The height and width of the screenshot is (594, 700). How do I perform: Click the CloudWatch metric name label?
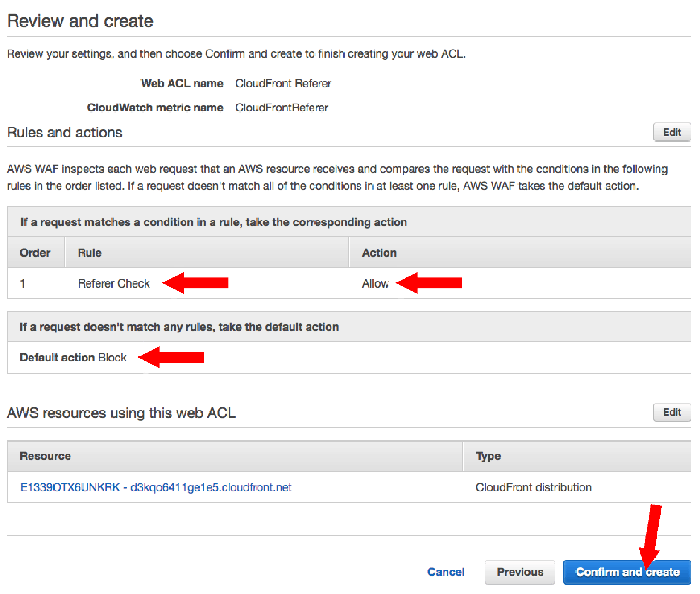(x=155, y=107)
